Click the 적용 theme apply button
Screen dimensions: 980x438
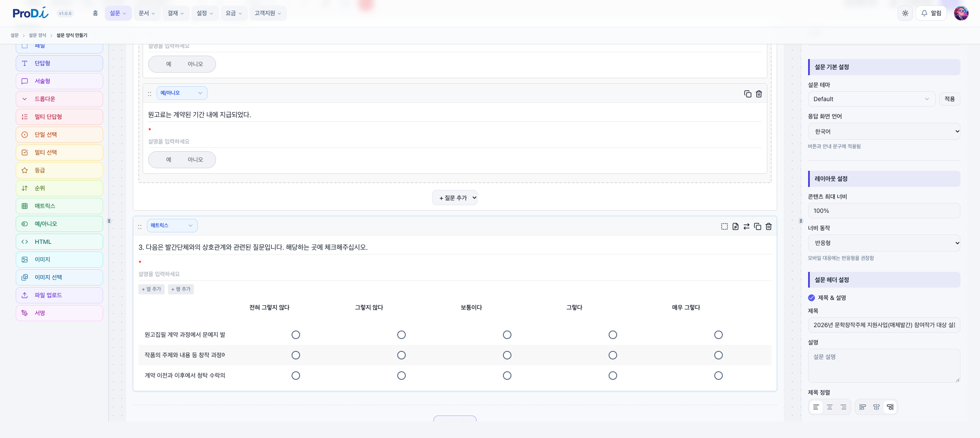[950, 99]
